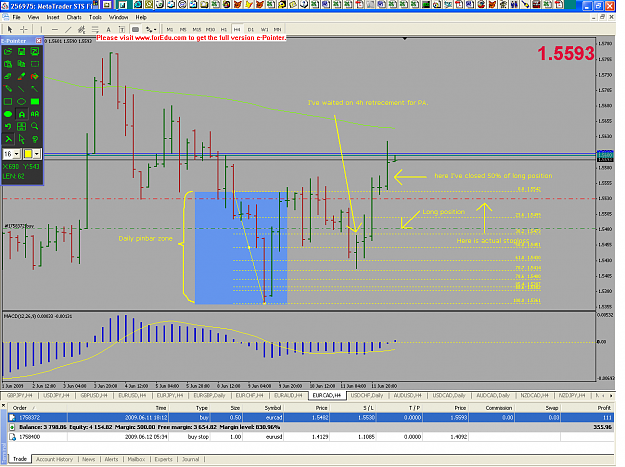Expand the e-Pointer color dropdown arrow
Viewport: 625px width, 467px height.
37,154
